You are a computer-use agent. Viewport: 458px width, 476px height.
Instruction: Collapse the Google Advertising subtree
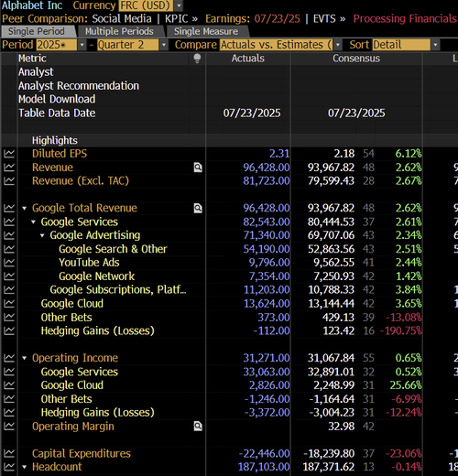[42, 235]
